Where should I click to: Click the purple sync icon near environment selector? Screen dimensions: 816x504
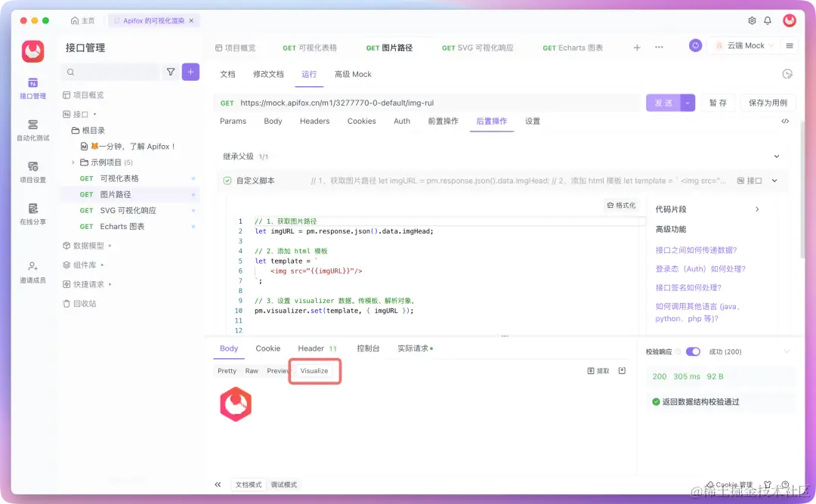pos(695,45)
